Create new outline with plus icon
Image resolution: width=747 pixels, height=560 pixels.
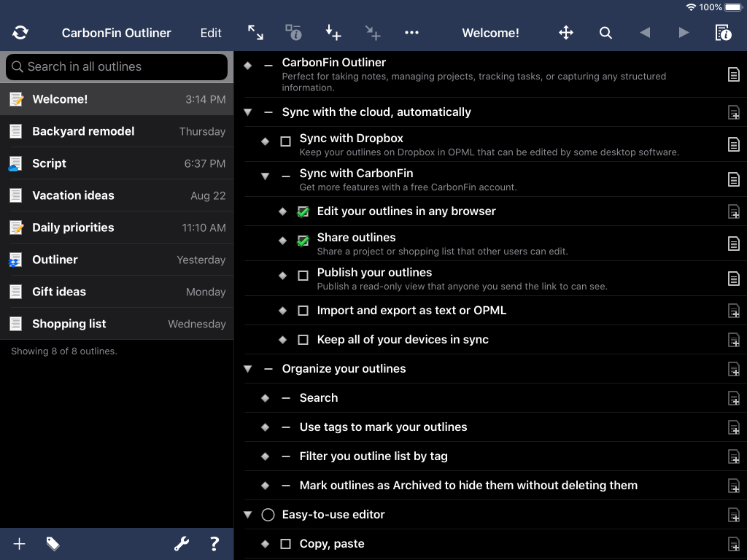click(x=19, y=543)
